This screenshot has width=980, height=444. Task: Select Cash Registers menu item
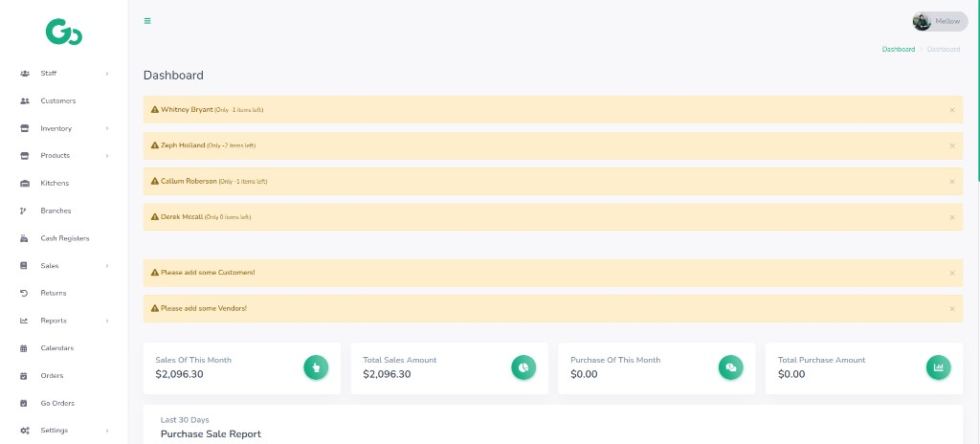65,238
